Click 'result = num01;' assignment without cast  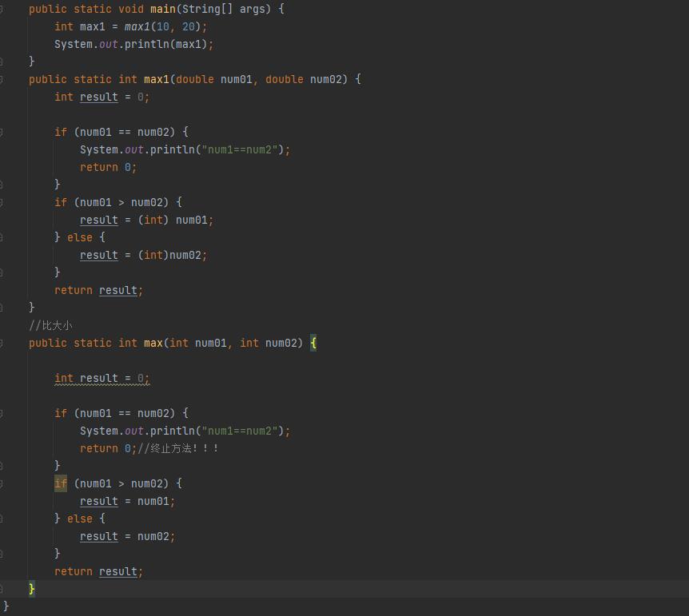pyautogui.click(x=127, y=501)
